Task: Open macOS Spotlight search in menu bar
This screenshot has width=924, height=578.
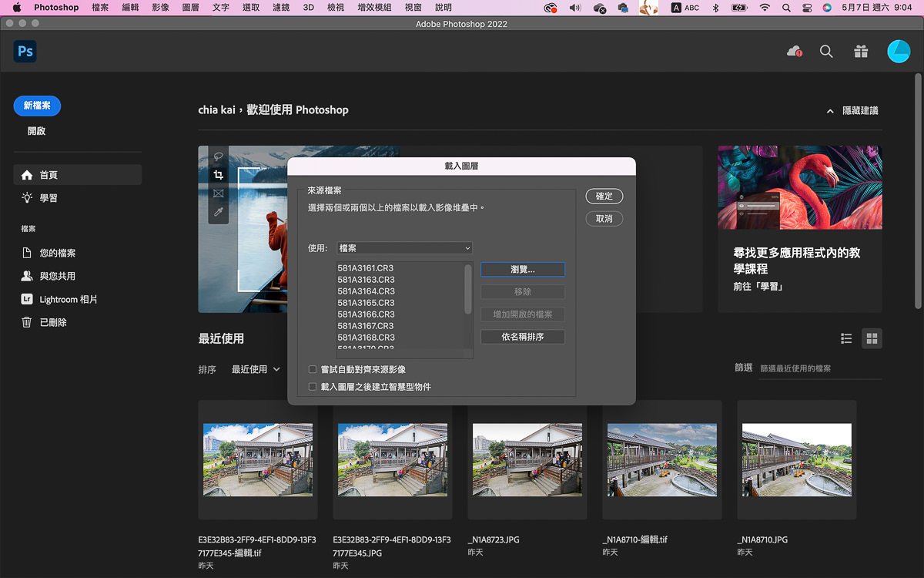Action: (x=785, y=8)
